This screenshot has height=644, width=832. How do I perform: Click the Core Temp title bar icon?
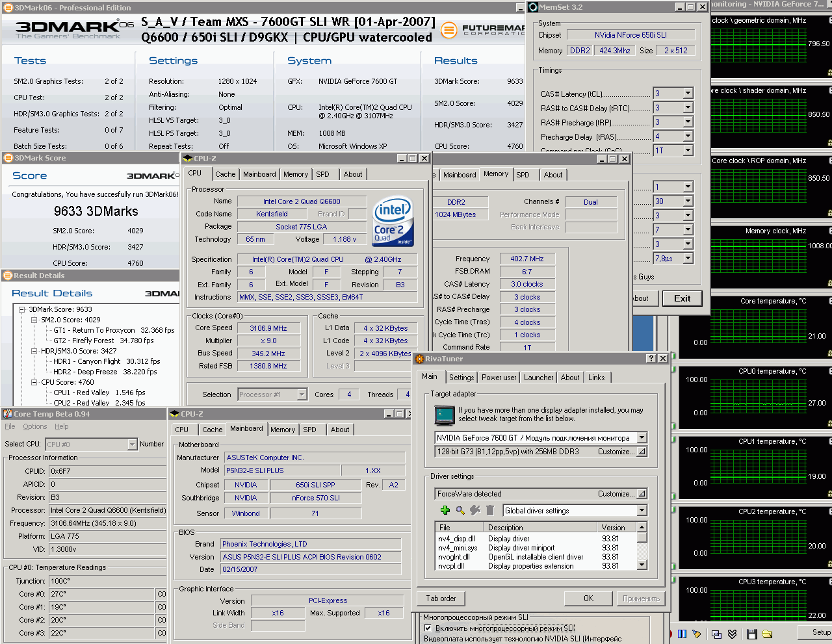pos(8,414)
